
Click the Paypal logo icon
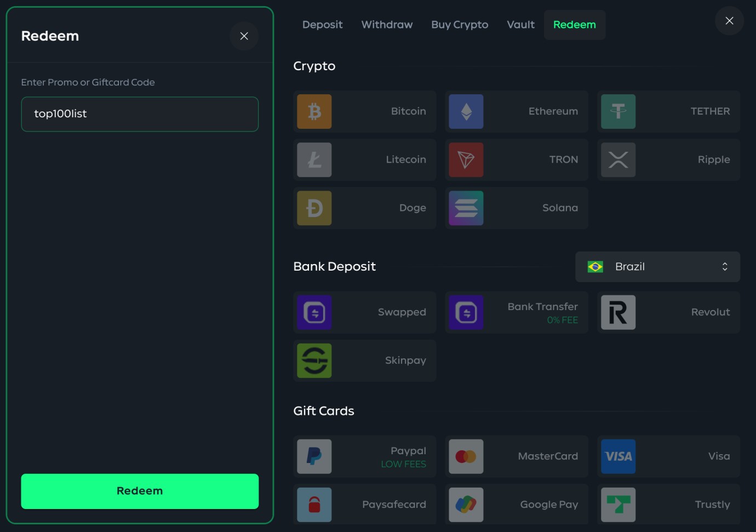314,456
